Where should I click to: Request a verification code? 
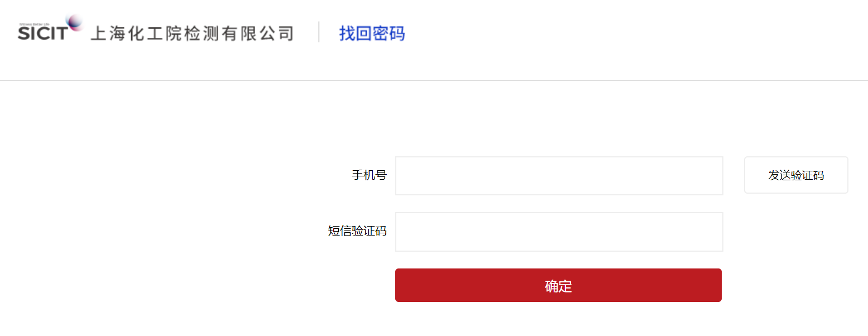click(x=796, y=175)
